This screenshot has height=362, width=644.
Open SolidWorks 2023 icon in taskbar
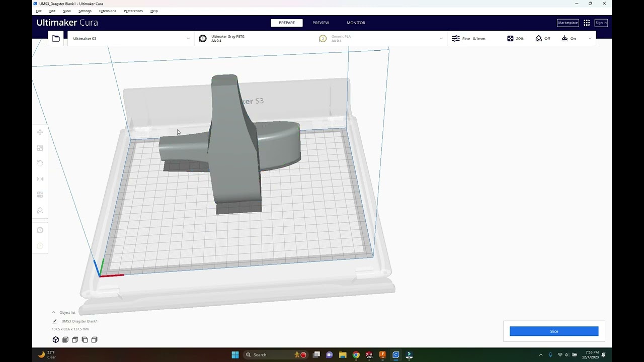369,355
